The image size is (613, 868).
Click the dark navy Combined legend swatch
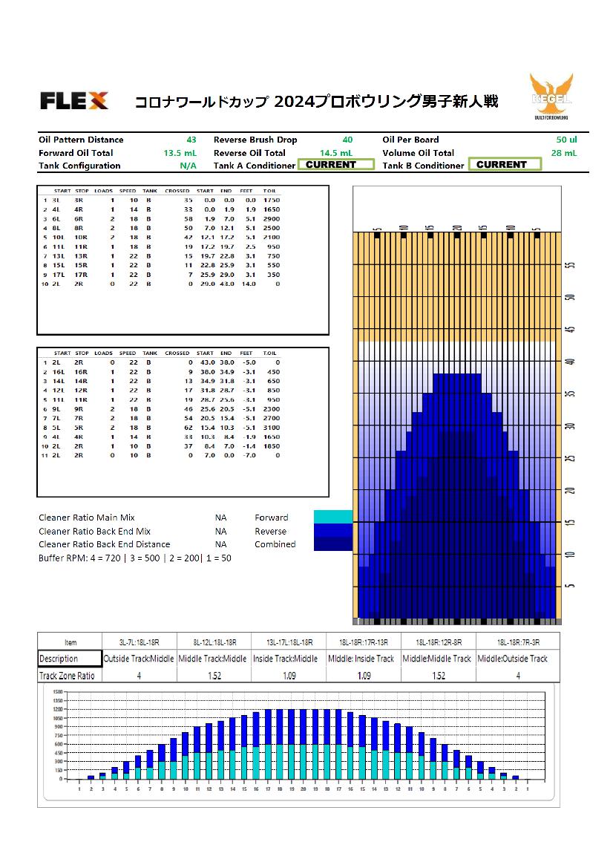pyautogui.click(x=333, y=544)
